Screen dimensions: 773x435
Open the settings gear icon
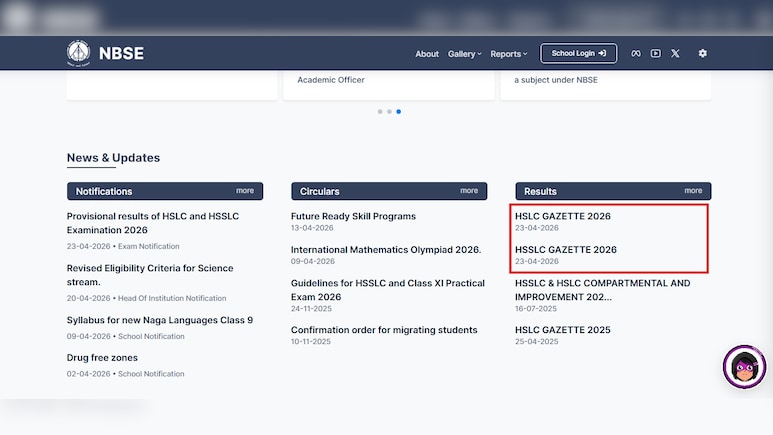pos(703,53)
